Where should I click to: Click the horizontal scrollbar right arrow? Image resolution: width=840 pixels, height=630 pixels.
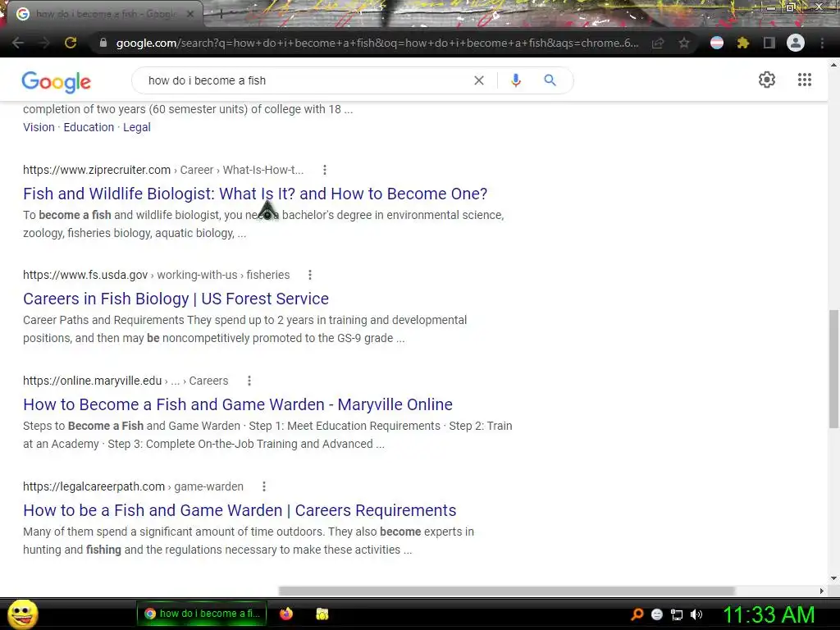822,591
